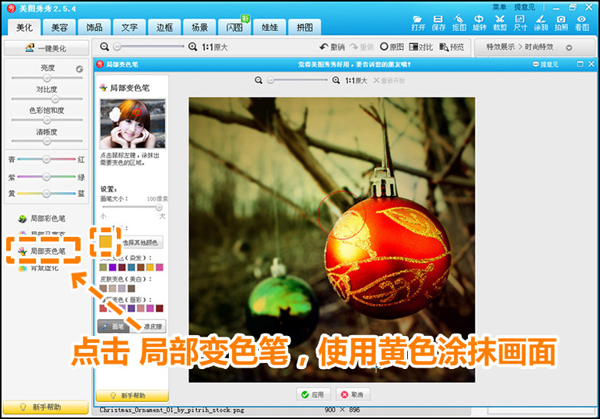Image resolution: width=600 pixels, height=419 pixels.
Task: Switch to the 美容 tab
Action: pos(59,28)
